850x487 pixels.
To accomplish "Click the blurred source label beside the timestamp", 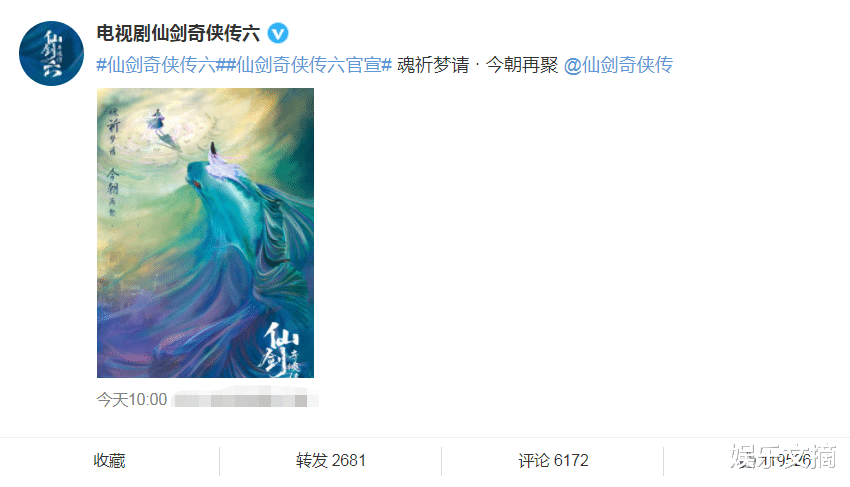I will (245, 400).
